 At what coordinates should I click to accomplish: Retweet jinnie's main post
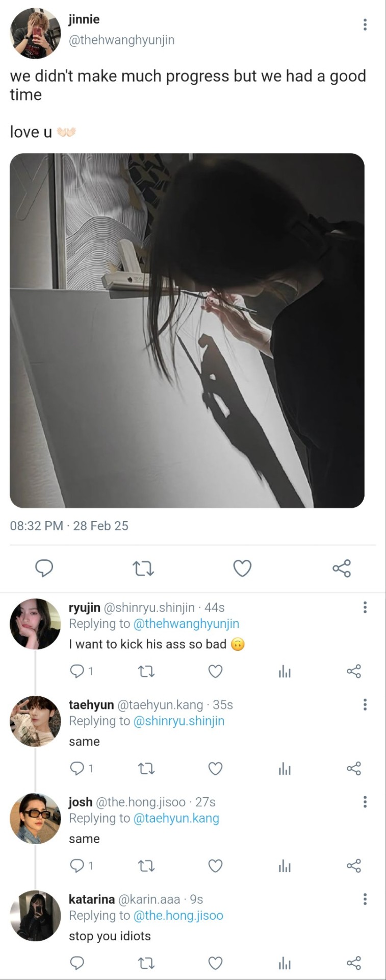[x=143, y=568]
